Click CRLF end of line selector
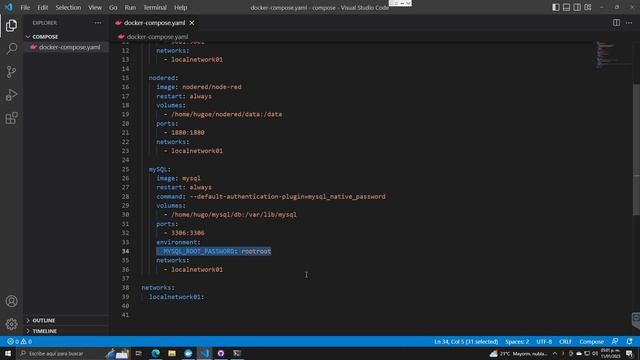 (565, 342)
